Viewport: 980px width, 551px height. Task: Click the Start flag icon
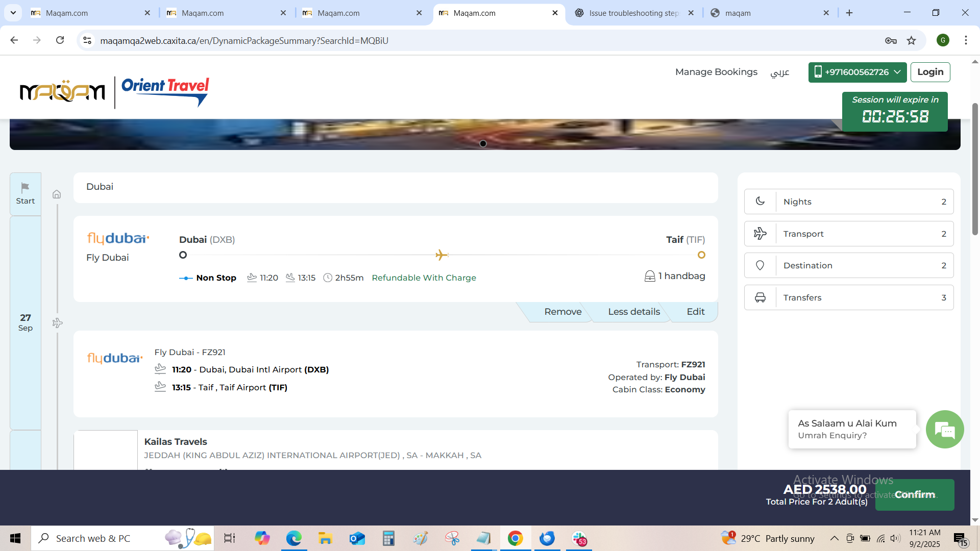pyautogui.click(x=25, y=187)
